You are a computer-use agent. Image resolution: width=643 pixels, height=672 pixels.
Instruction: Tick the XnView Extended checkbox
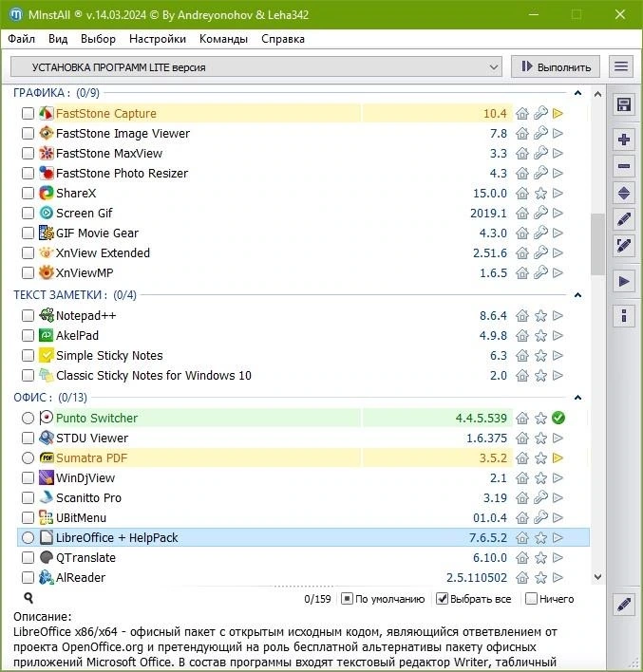28,252
